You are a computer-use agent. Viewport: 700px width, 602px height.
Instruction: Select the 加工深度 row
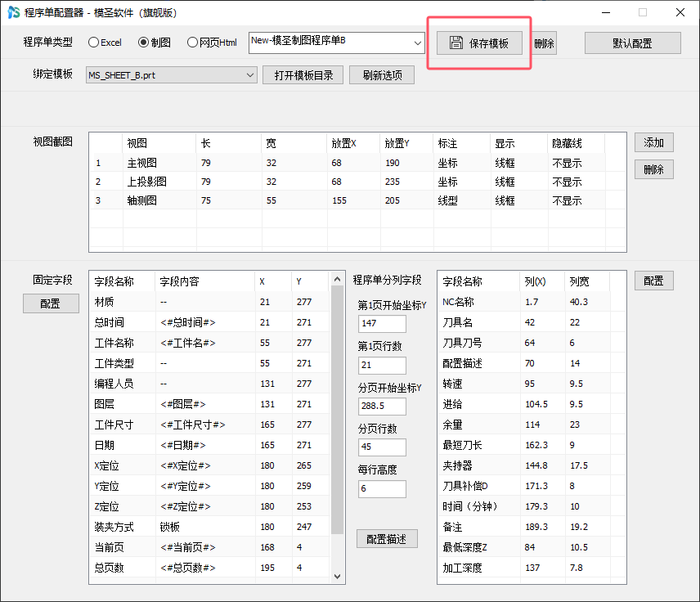coord(531,568)
